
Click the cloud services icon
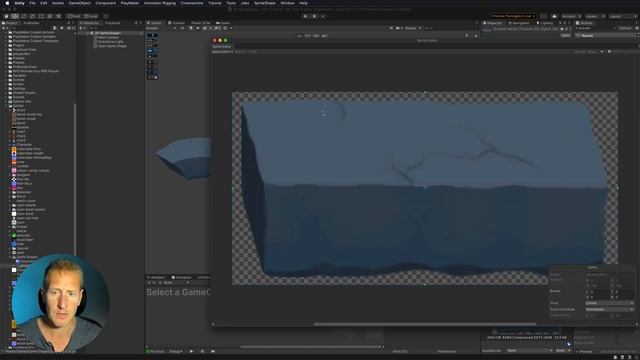554,16
